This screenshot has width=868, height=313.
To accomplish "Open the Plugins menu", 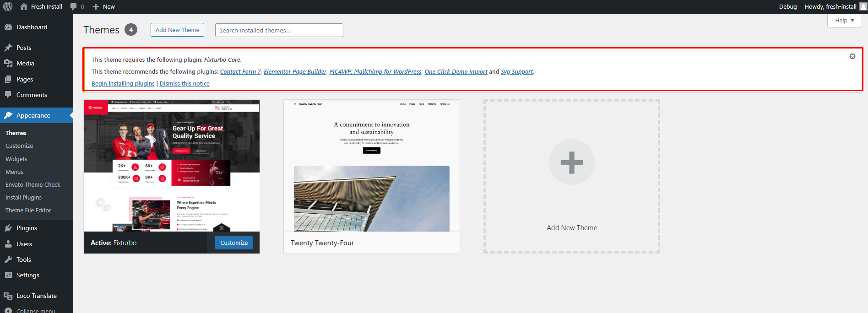I will click(37, 228).
